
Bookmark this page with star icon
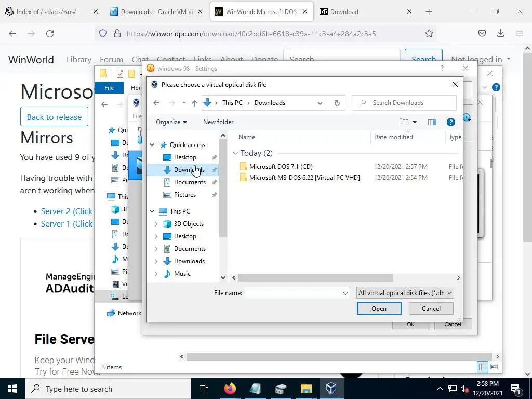(429, 34)
